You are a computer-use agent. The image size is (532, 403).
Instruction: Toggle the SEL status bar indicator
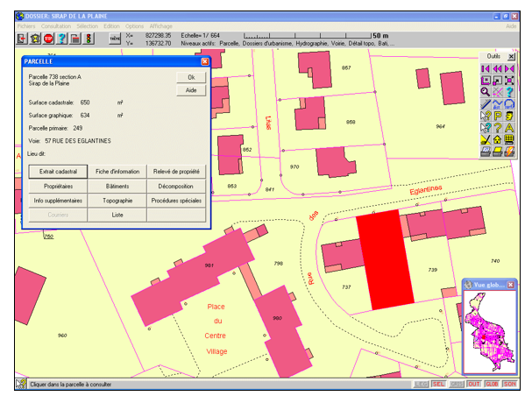pyautogui.click(x=438, y=384)
